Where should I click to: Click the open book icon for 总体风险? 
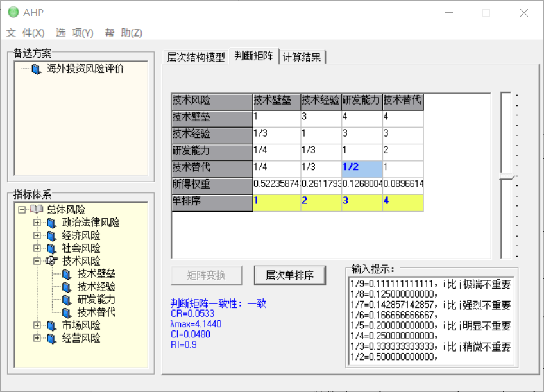tap(36, 210)
